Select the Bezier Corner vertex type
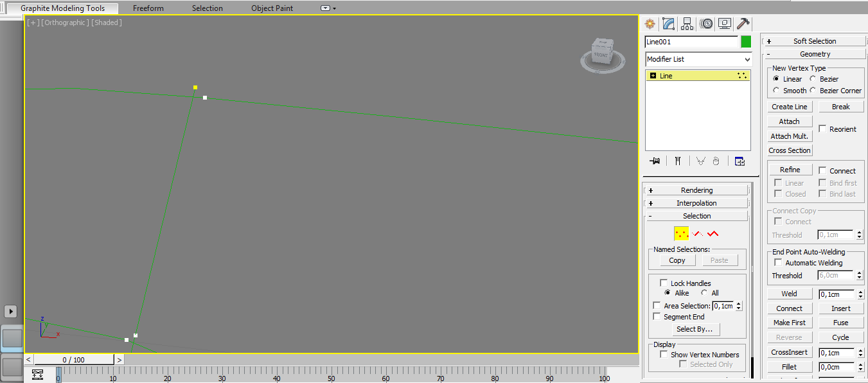The width and height of the screenshot is (868, 383). point(813,91)
